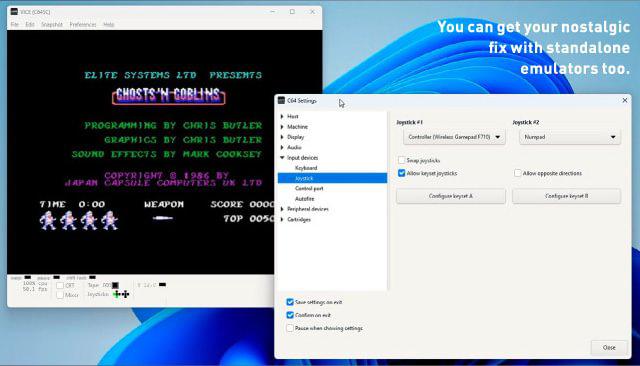Click the C64 Settings window icon
The height and width of the screenshot is (366, 640).
click(x=281, y=100)
